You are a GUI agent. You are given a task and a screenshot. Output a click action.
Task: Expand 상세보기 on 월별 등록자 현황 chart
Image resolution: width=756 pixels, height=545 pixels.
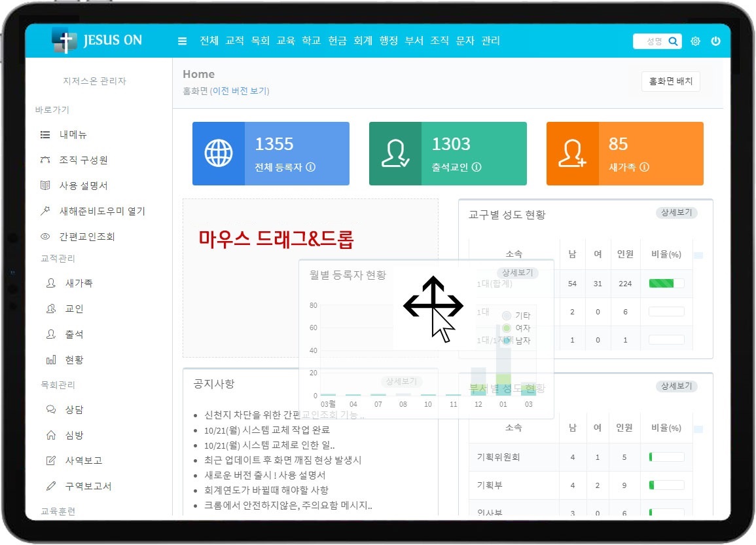click(x=517, y=273)
